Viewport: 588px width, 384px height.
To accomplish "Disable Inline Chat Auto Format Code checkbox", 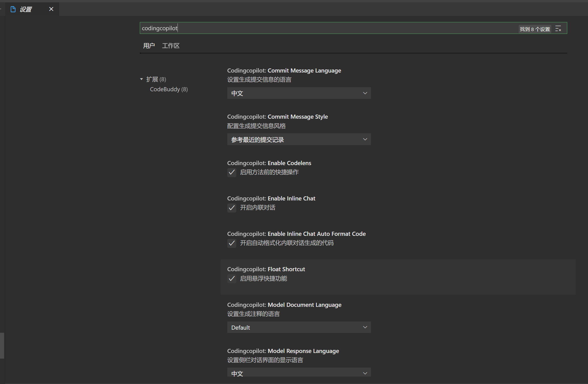I will tap(232, 243).
